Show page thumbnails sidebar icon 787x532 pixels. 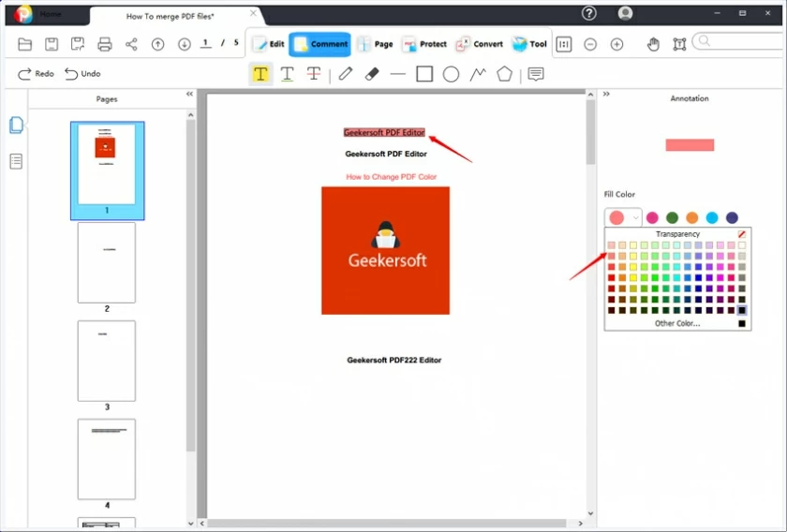click(16, 125)
